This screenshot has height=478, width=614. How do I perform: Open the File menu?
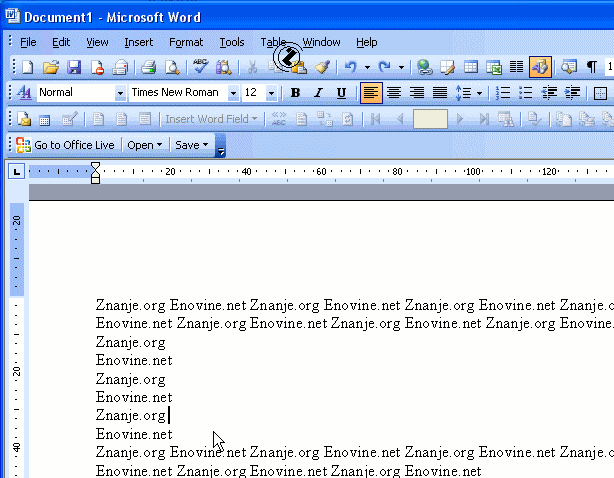tap(28, 42)
